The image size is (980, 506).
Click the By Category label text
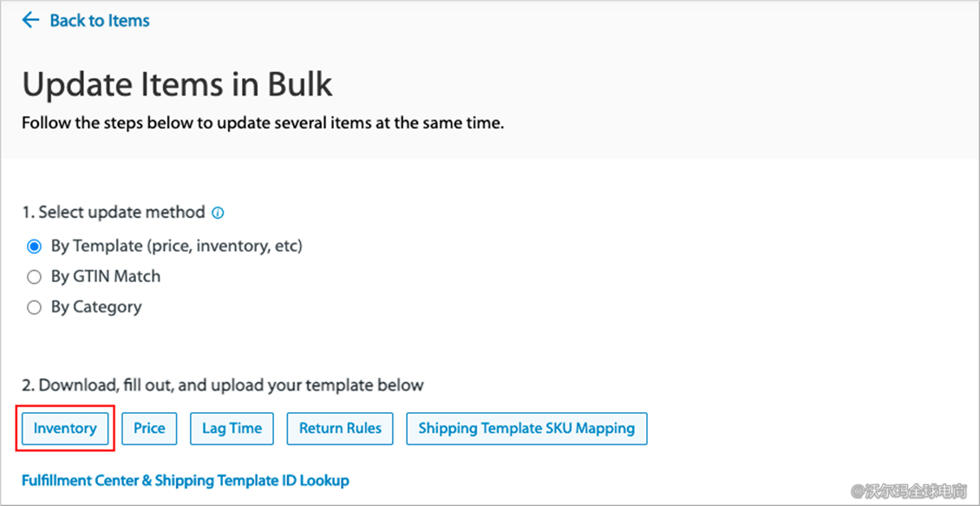point(96,307)
